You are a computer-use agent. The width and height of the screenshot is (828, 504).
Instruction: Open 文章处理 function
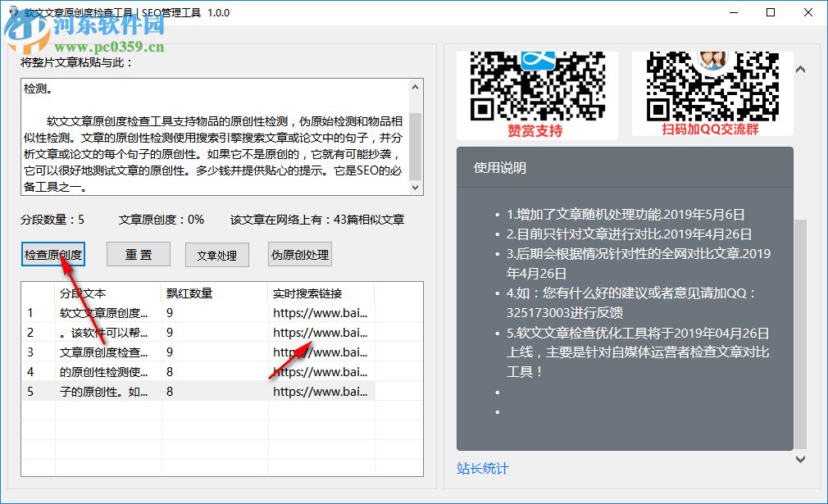(216, 256)
